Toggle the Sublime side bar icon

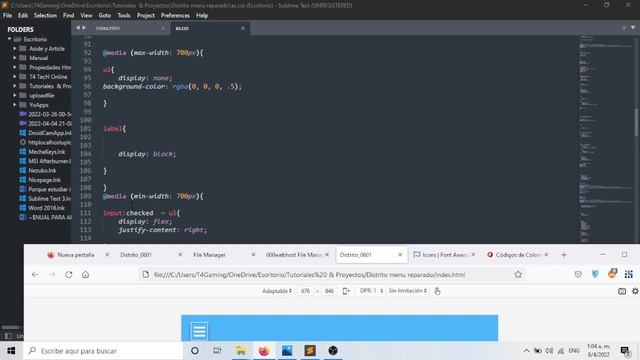coord(8,336)
